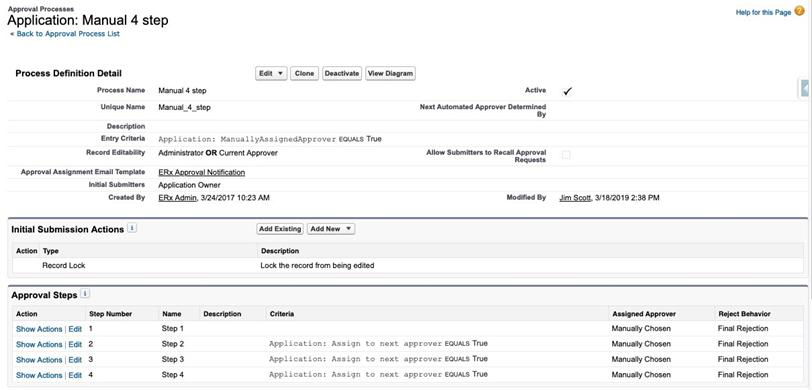Viewport: 812px width, 390px height.
Task: Click the info icon beside Approval Steps
Action: click(x=85, y=294)
